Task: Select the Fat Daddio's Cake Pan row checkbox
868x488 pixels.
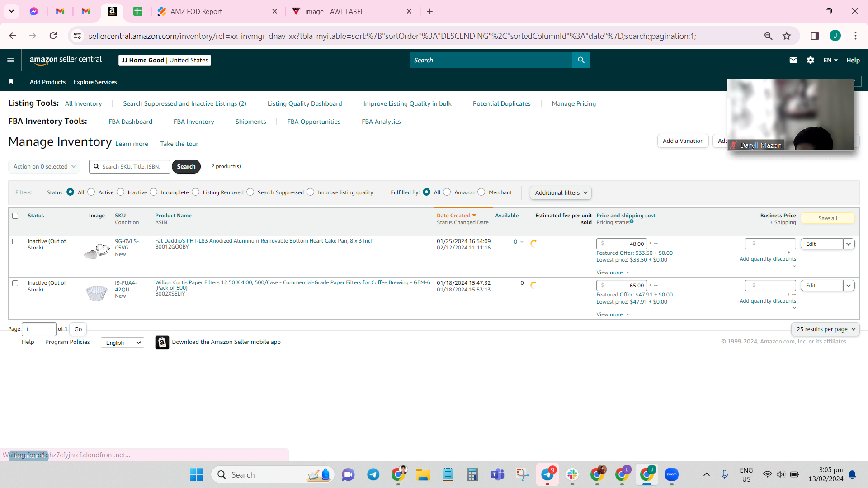Action: pyautogui.click(x=15, y=242)
